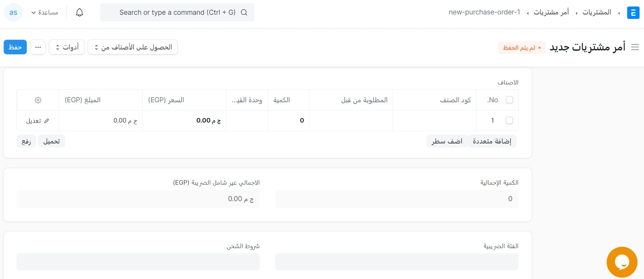Click الاجمالي غير شامل الضريبة field
This screenshot has height=279, width=644.
pyautogui.click(x=138, y=199)
